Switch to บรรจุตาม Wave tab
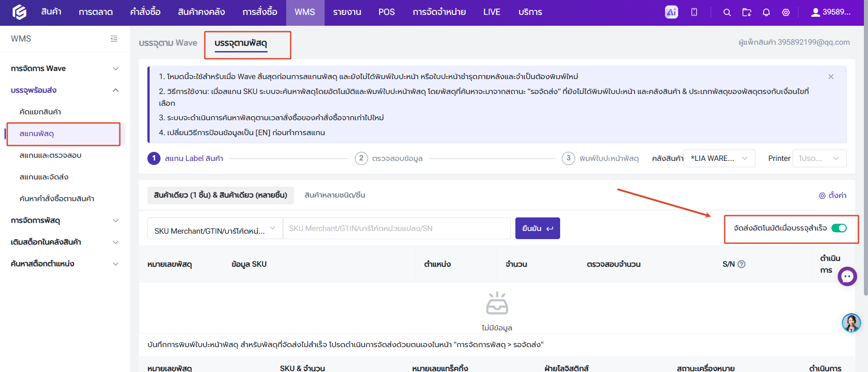Screen dimensions: 868x372 168,43
